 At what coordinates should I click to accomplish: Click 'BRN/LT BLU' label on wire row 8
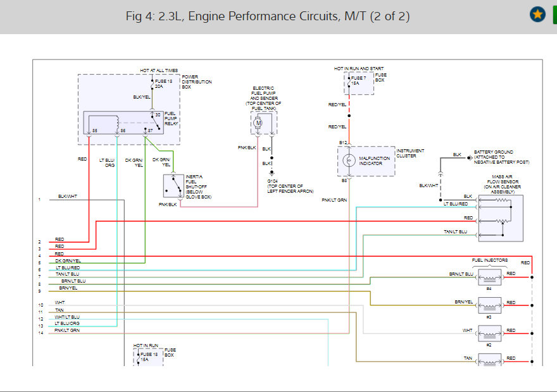(x=73, y=281)
